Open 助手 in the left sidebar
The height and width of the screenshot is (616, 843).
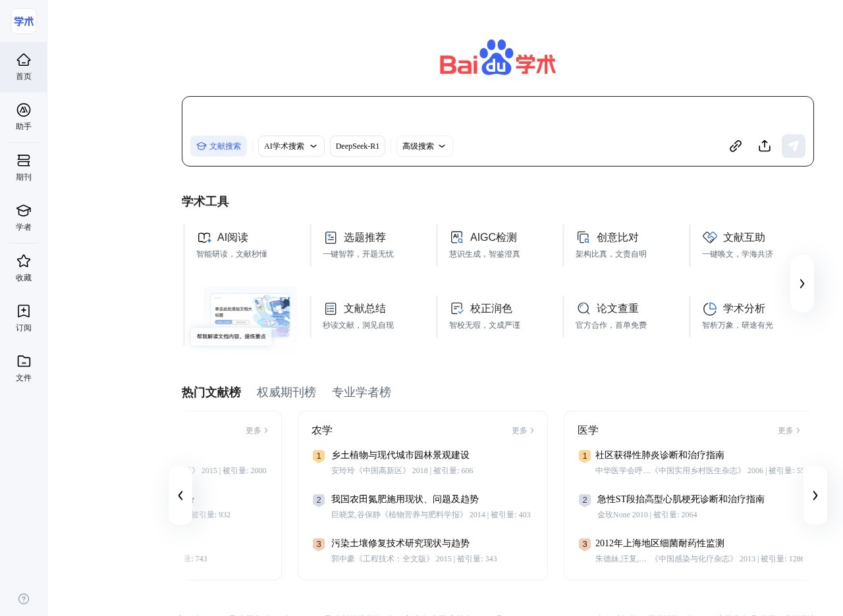tap(23, 117)
